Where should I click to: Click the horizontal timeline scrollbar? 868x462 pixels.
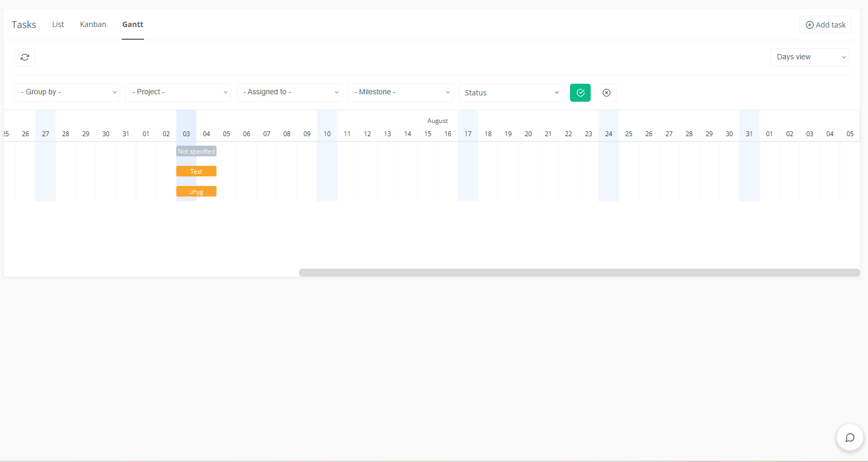click(579, 272)
